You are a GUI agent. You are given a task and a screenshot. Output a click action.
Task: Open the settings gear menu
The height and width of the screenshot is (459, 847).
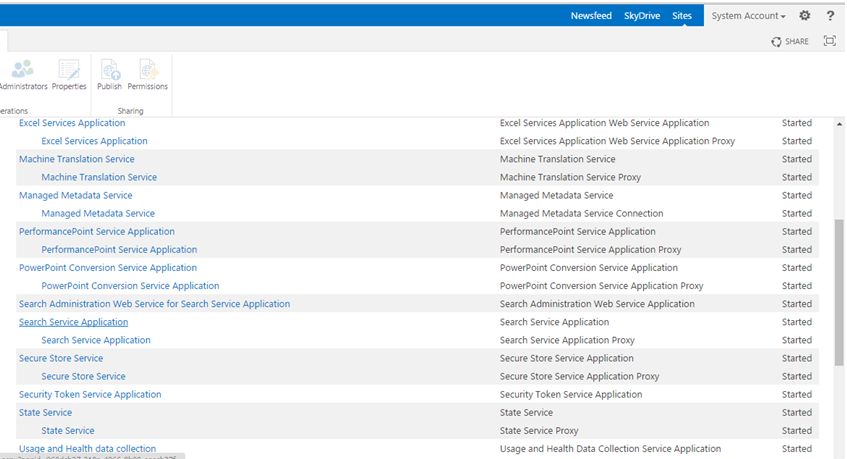coord(805,16)
